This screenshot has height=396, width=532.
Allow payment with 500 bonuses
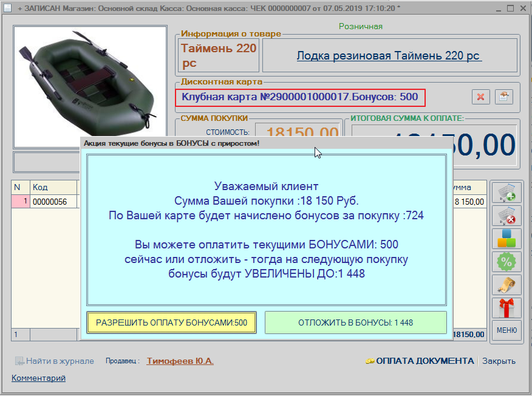coord(171,323)
